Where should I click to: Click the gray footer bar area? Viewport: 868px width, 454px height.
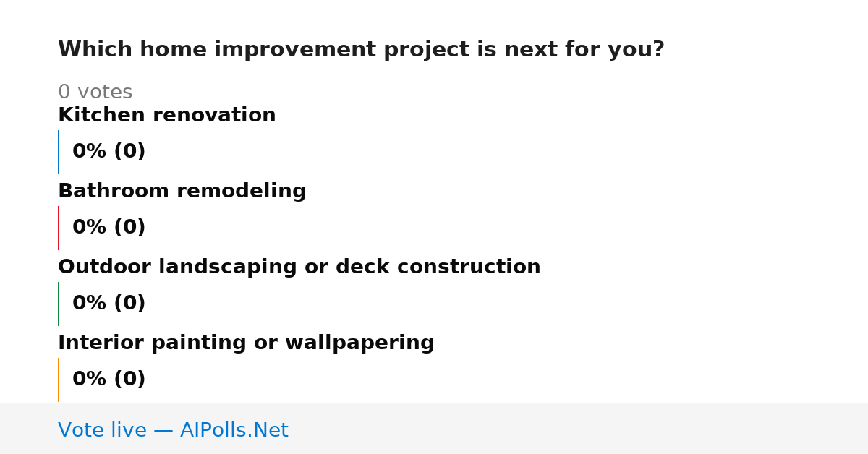pos(434,429)
